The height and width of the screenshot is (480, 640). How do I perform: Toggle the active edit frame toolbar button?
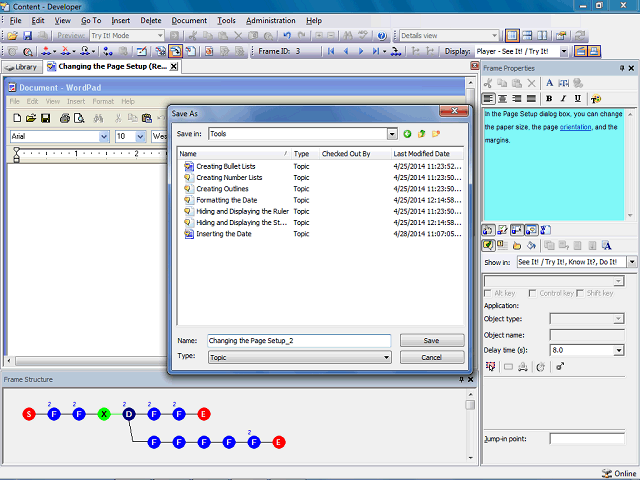coord(176,51)
